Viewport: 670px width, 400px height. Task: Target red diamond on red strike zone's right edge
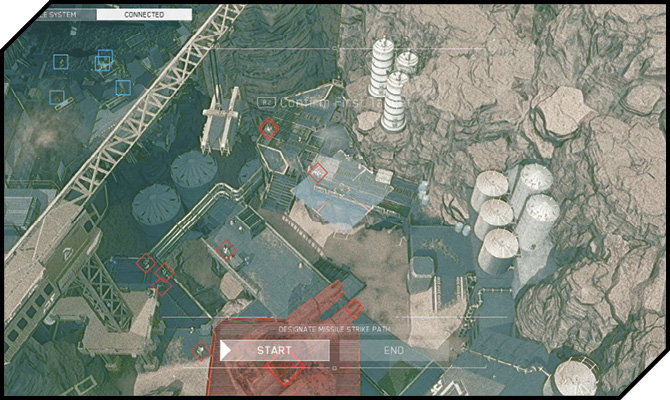(354, 309)
